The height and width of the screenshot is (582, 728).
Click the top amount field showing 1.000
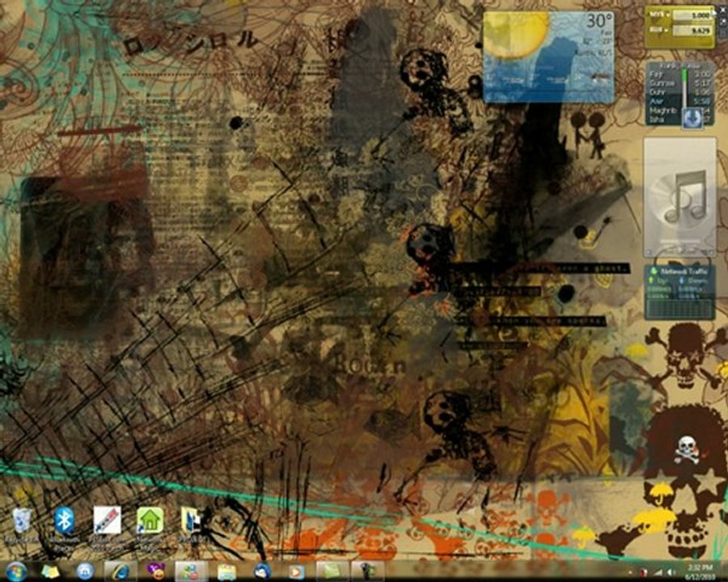(692, 15)
